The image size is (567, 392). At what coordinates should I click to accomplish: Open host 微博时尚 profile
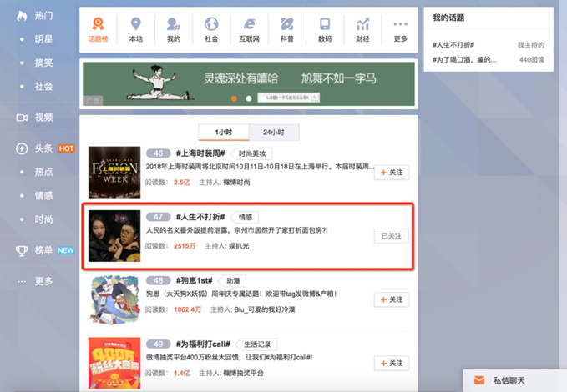click(236, 183)
